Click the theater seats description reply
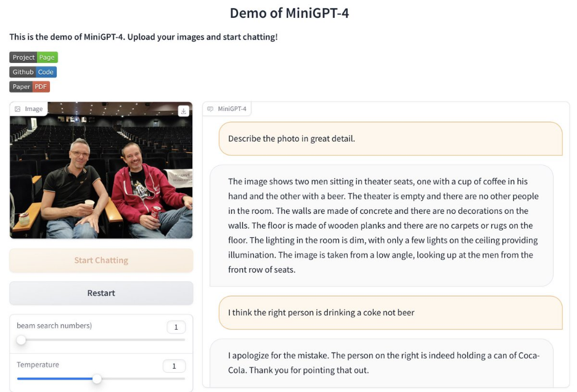 382,225
